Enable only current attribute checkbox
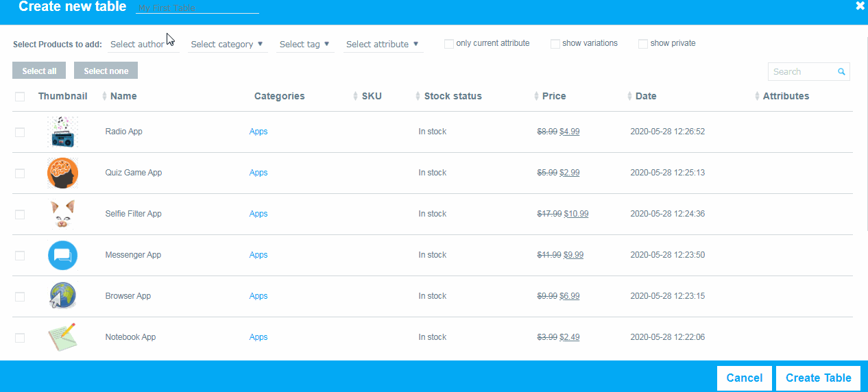Viewport: 868px width, 392px height. (x=449, y=44)
